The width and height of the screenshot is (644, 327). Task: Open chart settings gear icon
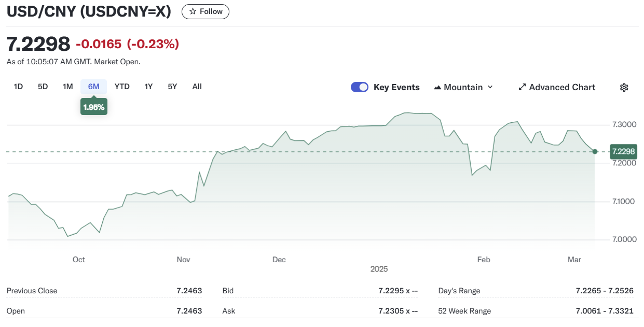click(624, 88)
